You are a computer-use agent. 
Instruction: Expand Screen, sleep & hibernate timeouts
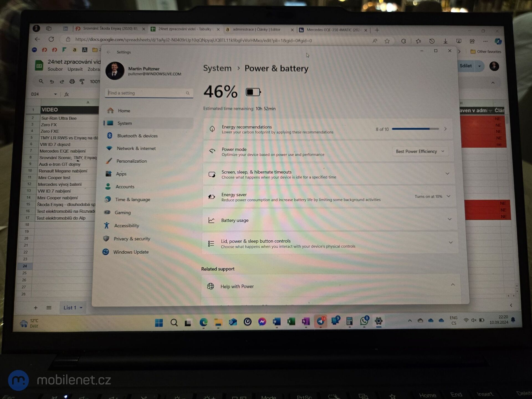tap(447, 174)
